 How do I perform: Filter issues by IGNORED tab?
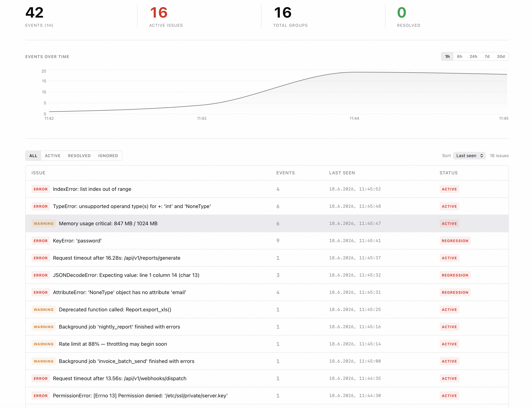click(108, 156)
